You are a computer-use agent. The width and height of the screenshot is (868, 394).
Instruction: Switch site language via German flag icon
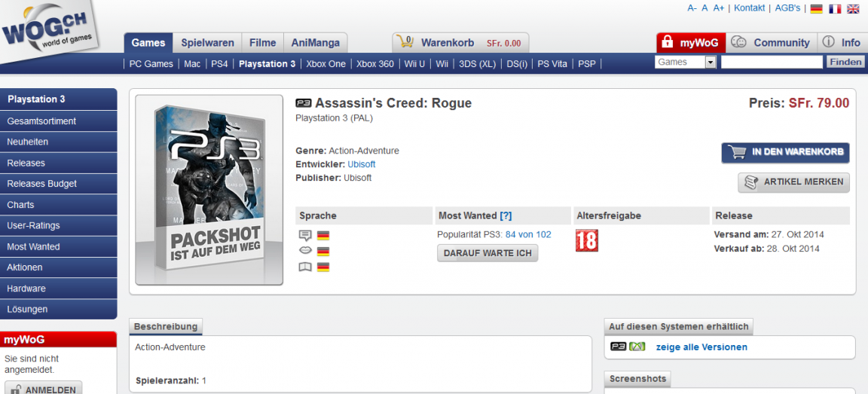816,8
